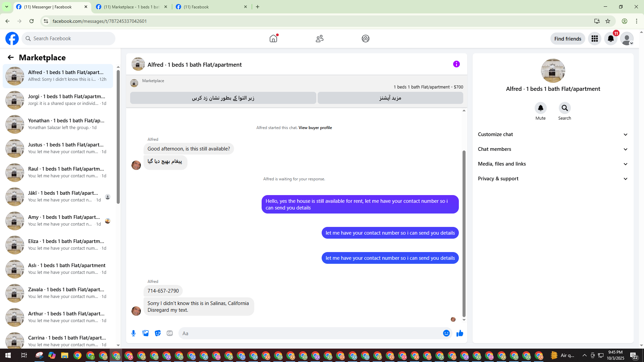
Task: Go back with the Marketplace back arrow
Action: click(x=11, y=57)
